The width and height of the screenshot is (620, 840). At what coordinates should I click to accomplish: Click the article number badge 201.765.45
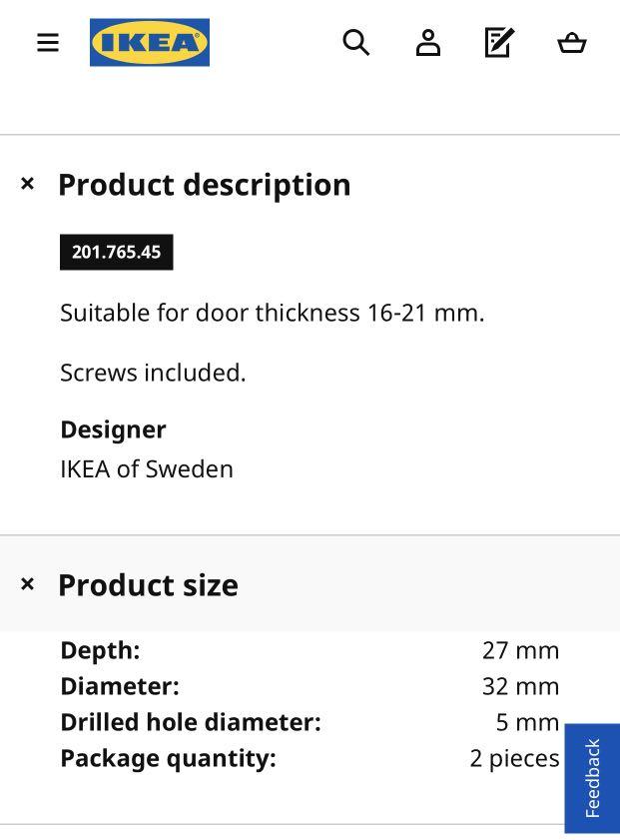pos(117,252)
